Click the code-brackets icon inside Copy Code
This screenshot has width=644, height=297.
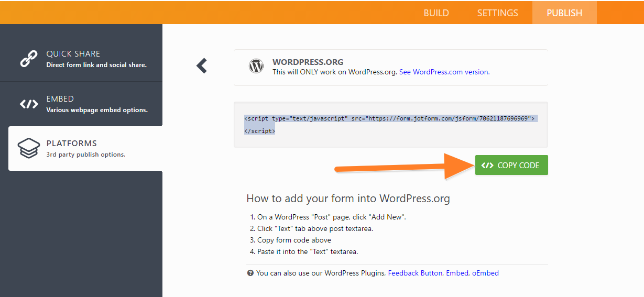(487, 166)
